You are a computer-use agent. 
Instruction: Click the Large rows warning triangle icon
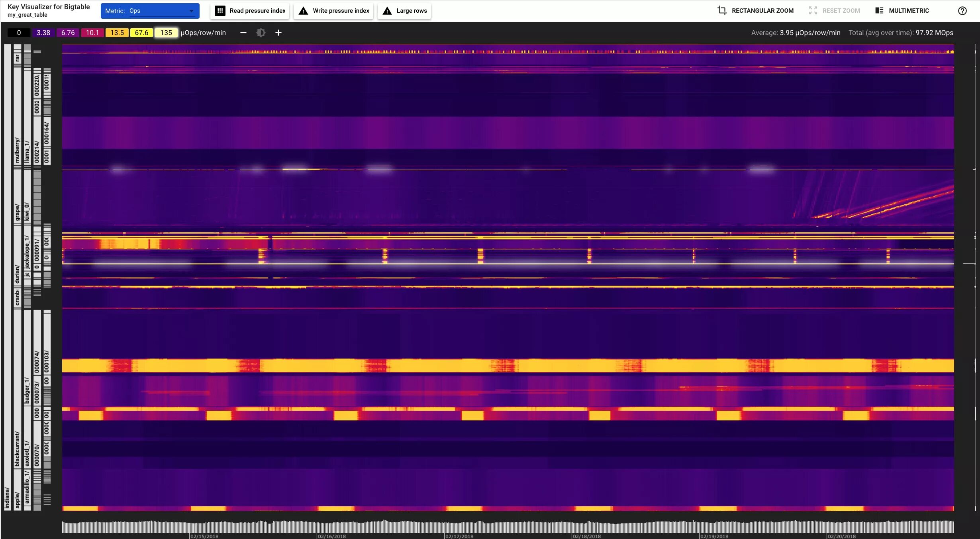tap(387, 11)
